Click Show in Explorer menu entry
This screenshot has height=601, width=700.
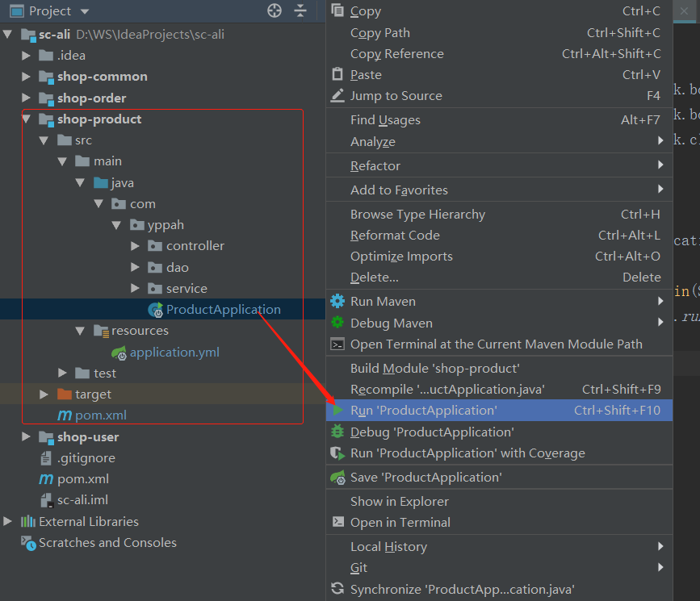(499, 502)
